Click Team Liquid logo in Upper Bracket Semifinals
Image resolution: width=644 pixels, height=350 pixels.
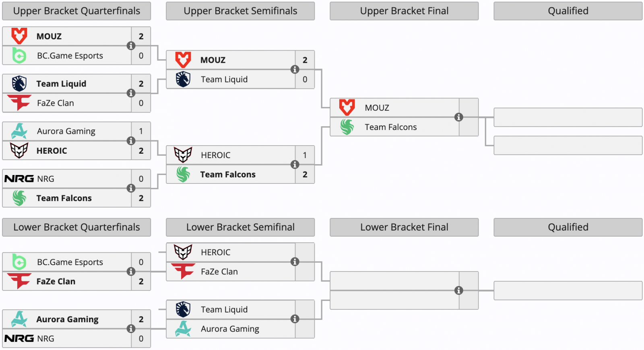pyautogui.click(x=183, y=79)
